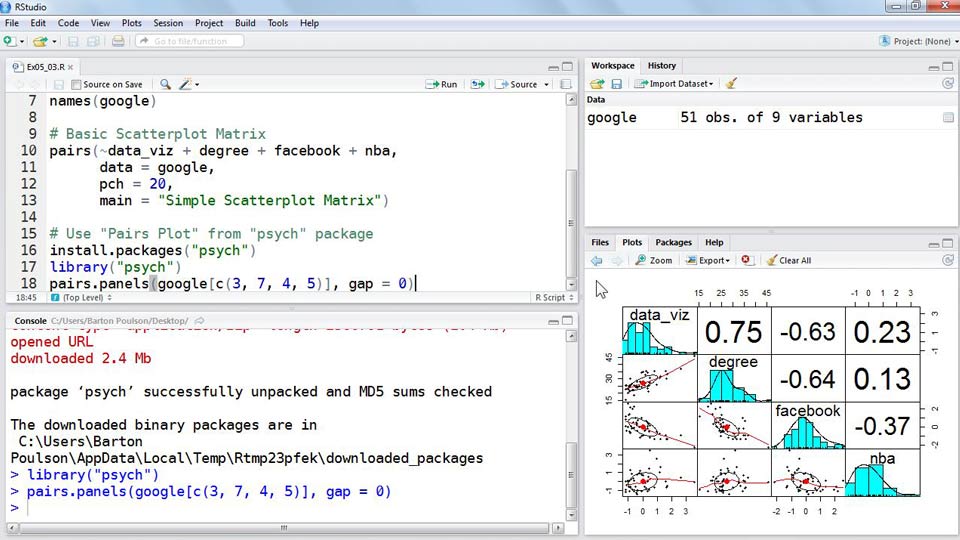Expand the Source options dropdown arrow

(x=547, y=84)
